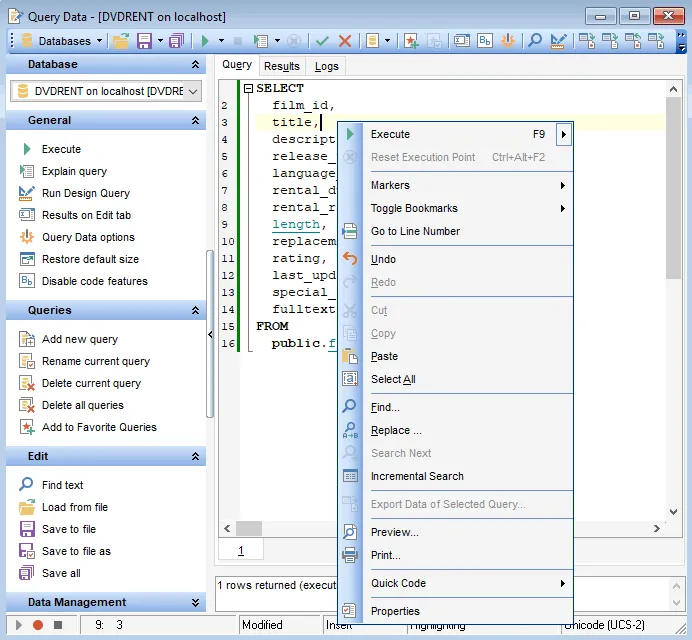Click the left arrow of horizontal scrollbar
This screenshot has height=640, width=692.
point(228,528)
